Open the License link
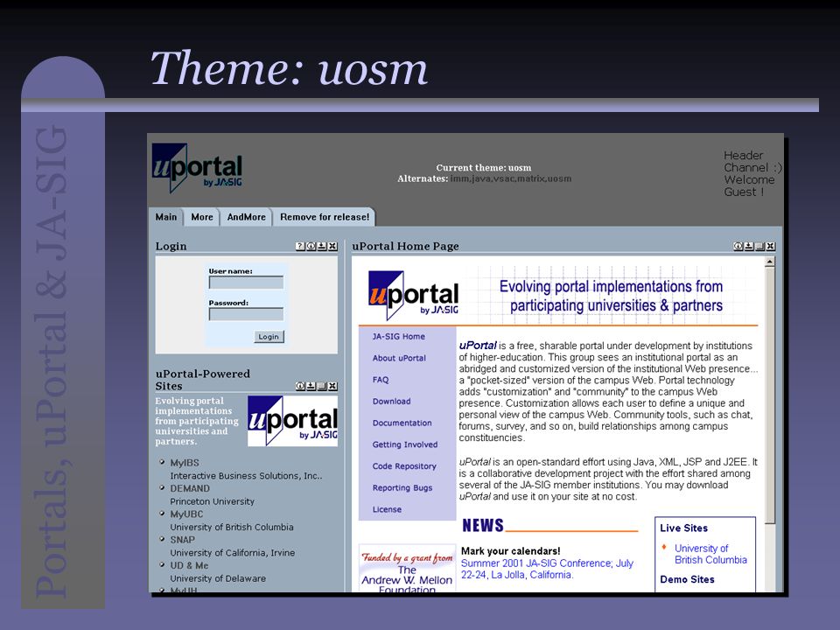The image size is (840, 630). [387, 509]
